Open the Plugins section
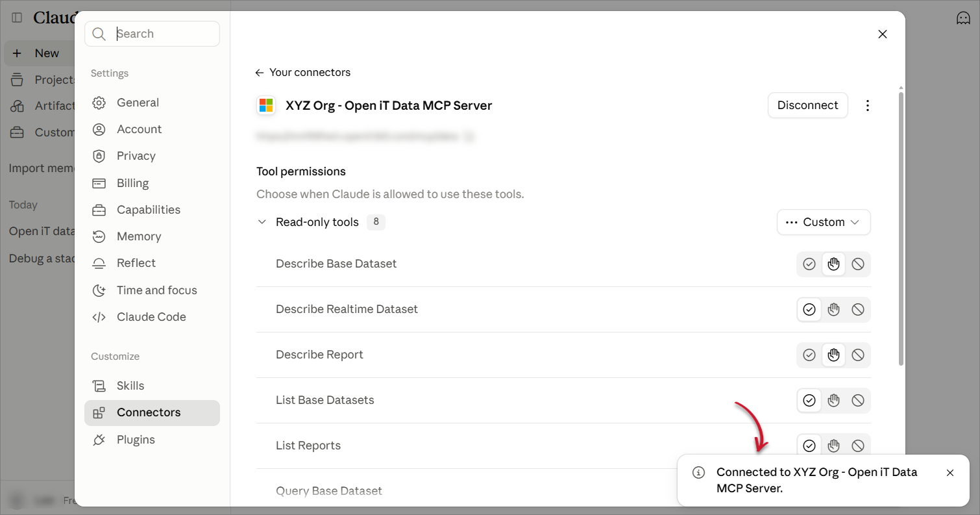Image resolution: width=980 pixels, height=515 pixels. coord(152,440)
